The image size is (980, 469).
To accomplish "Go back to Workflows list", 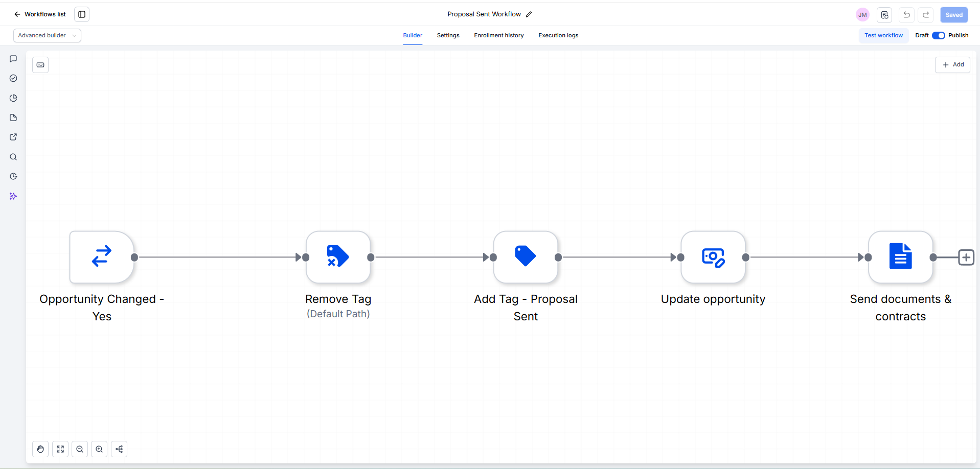I will coord(40,14).
